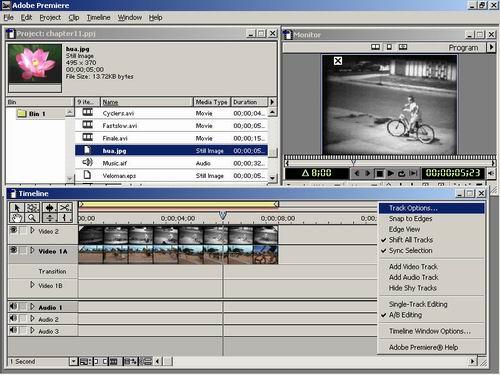Image resolution: width=500 pixels, height=375 pixels.
Task: Click the edit line marker on timeline ruler
Action: point(223,215)
